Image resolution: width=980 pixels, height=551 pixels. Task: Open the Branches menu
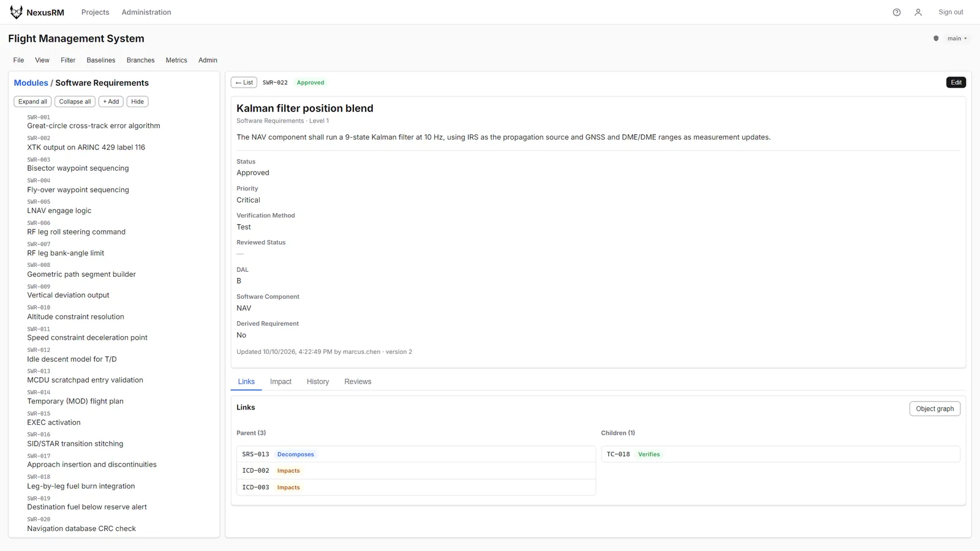point(140,60)
